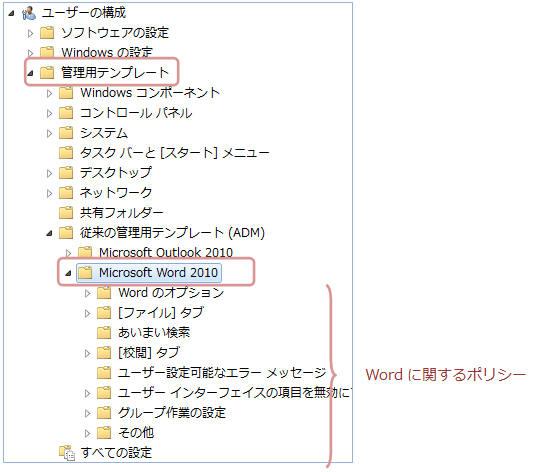Select the グループ作業の設定 label
This screenshot has width=544, height=472.
pos(172,413)
